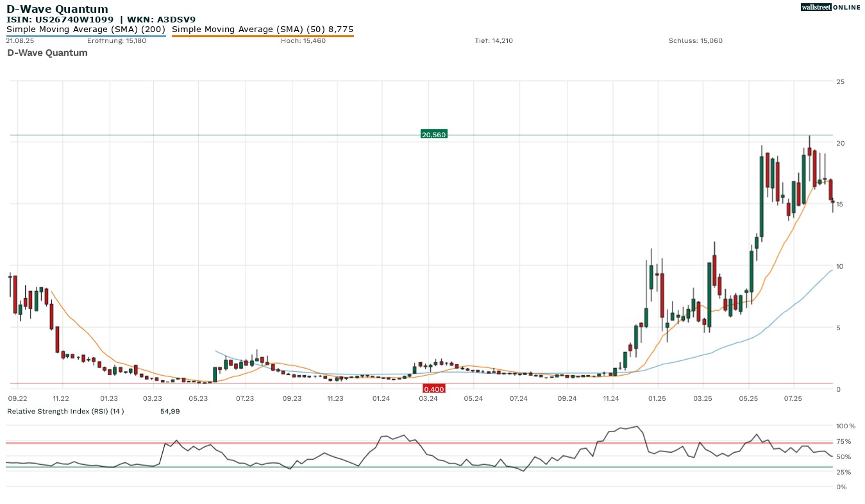865x504 pixels.
Task: Click the 01.25 date axis label
Action: pyautogui.click(x=657, y=398)
